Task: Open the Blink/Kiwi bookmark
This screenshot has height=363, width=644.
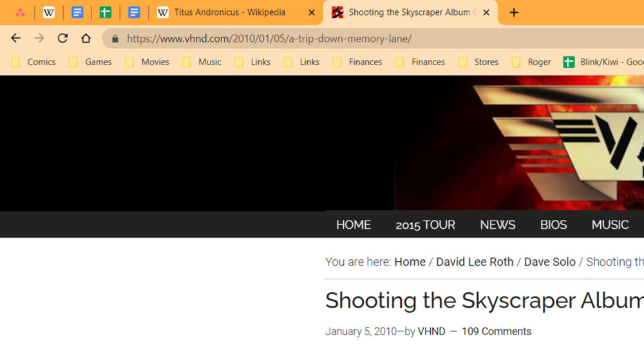Action: click(x=603, y=62)
